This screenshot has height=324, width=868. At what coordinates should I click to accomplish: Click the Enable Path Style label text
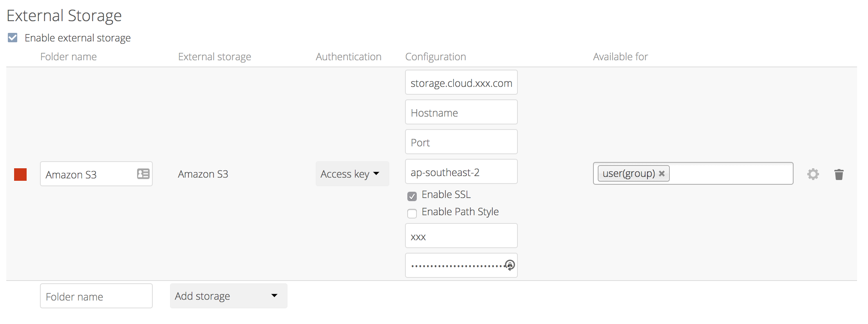click(x=460, y=212)
